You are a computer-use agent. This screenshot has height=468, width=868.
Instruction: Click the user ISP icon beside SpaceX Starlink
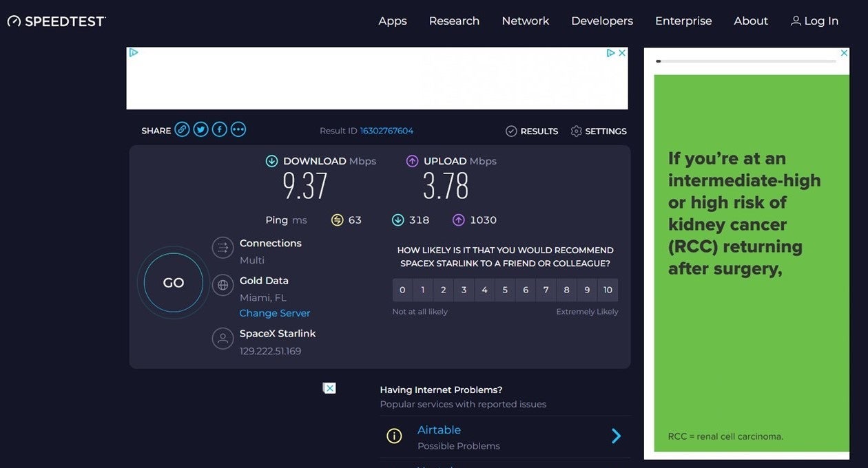[x=223, y=339]
